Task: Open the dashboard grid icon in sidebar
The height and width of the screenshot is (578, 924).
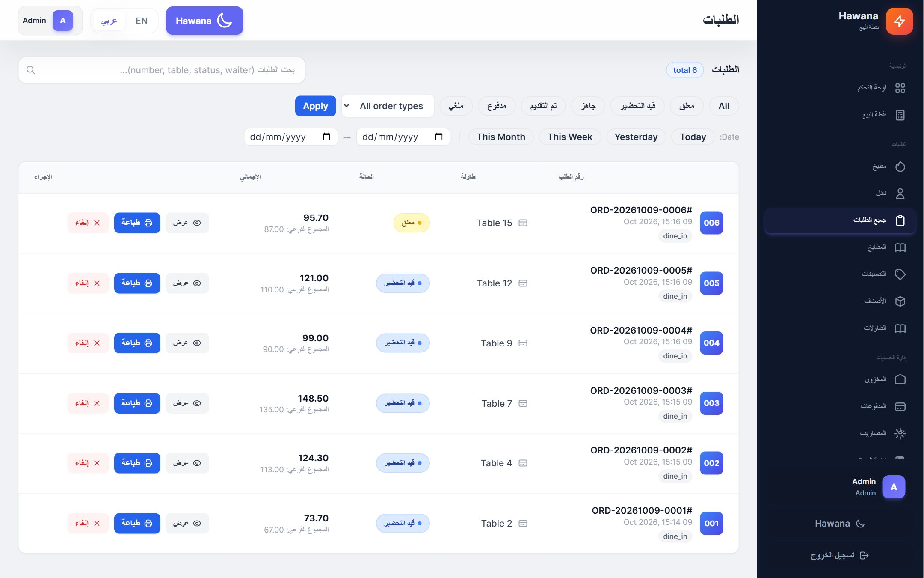Action: click(x=900, y=88)
